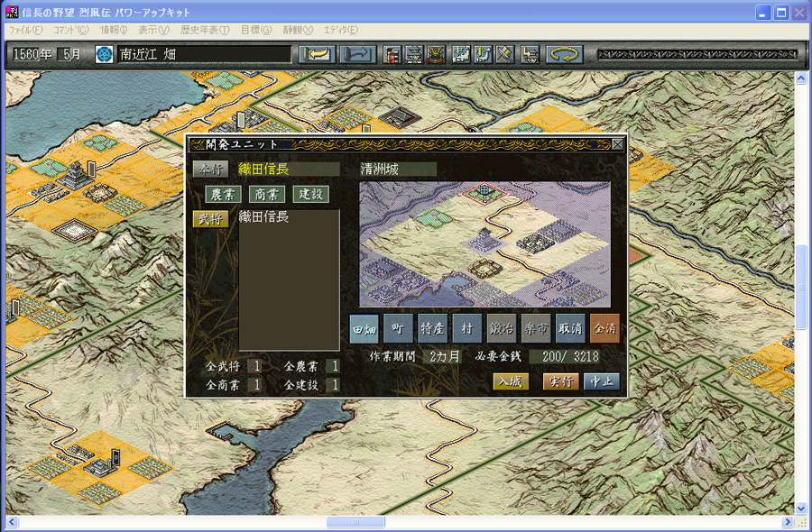Screen dimensions: 812x532
Task: Click the yellow 織田信長 magistrate name
Action: pos(289,170)
